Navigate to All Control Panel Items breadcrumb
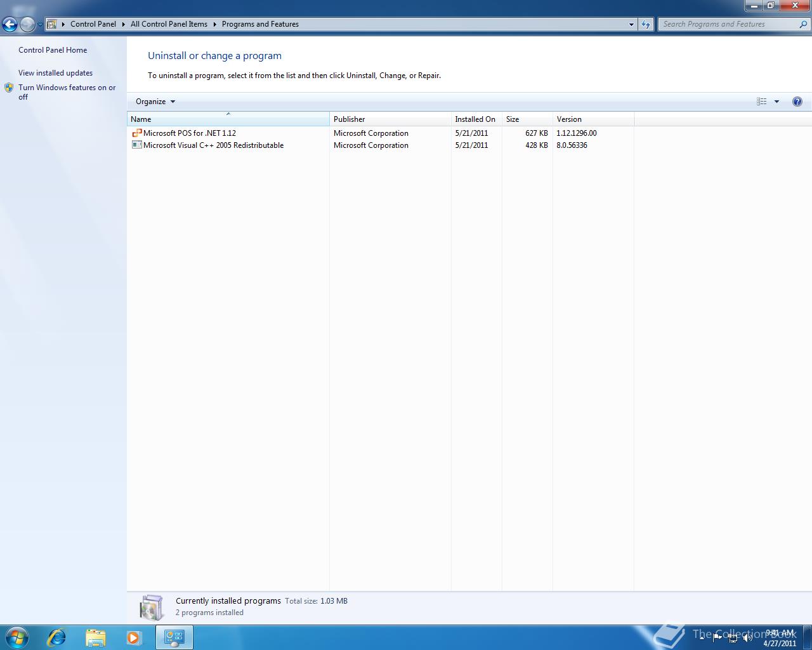The image size is (812, 650). (169, 24)
